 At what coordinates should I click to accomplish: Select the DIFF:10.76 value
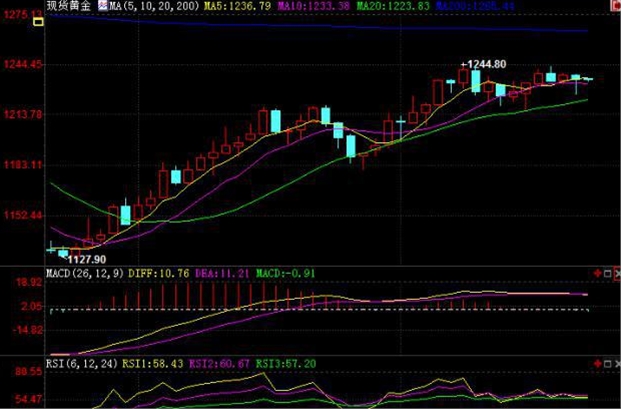click(x=159, y=273)
